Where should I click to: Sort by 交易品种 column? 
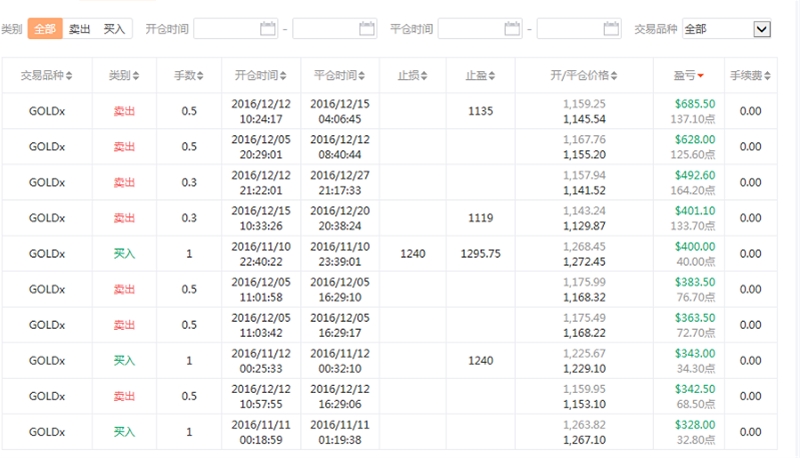coord(46,75)
